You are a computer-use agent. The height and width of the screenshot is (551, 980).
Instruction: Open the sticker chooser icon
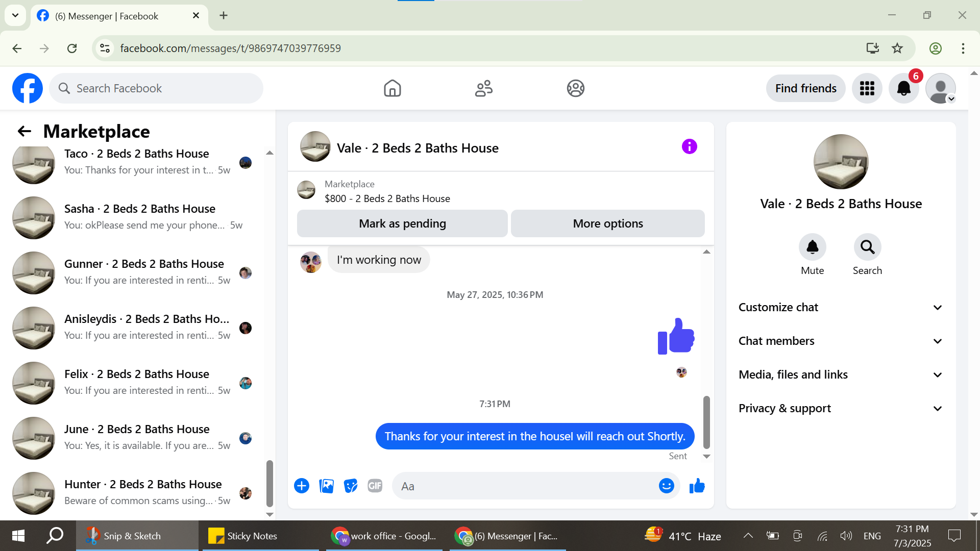click(x=351, y=486)
